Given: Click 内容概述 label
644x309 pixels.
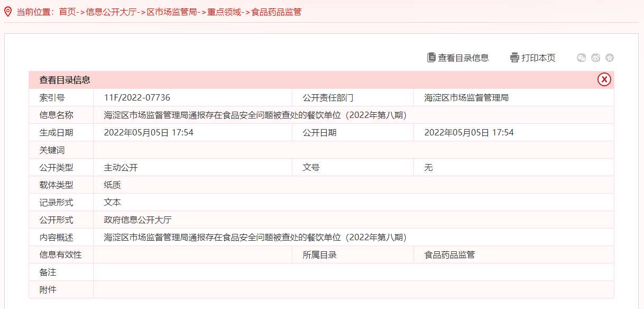Looking at the screenshot, I should click(56, 238).
